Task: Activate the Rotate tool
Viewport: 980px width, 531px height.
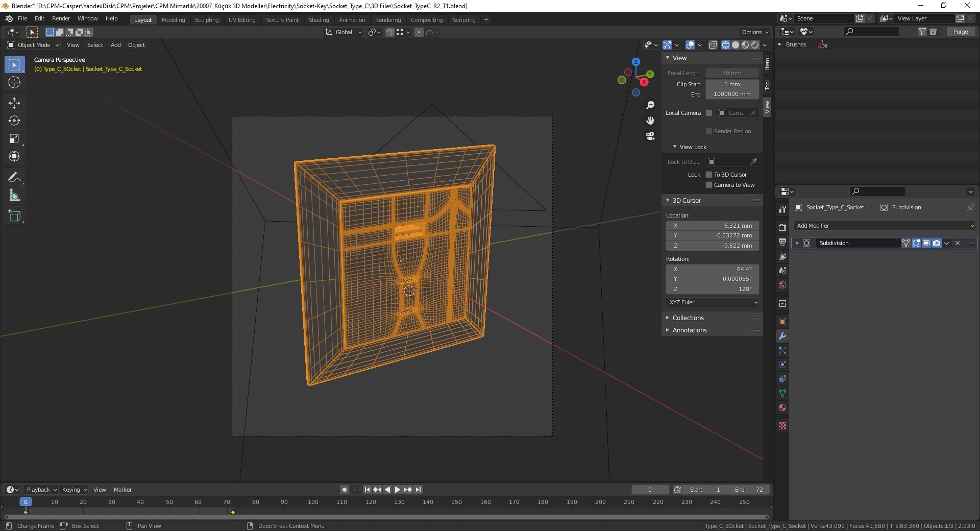Action: point(14,121)
